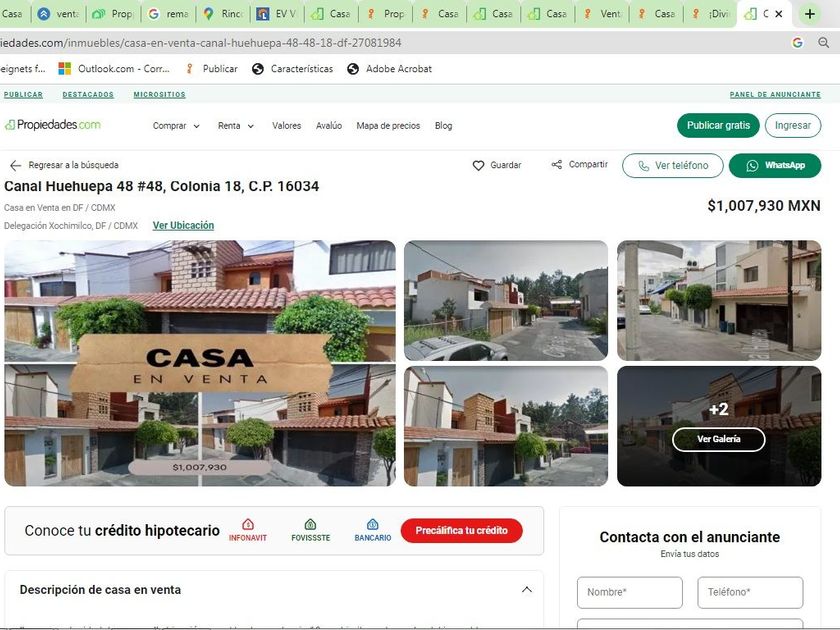Click the WhatsApp contact button
This screenshot has width=840, height=630.
pyautogui.click(x=775, y=166)
